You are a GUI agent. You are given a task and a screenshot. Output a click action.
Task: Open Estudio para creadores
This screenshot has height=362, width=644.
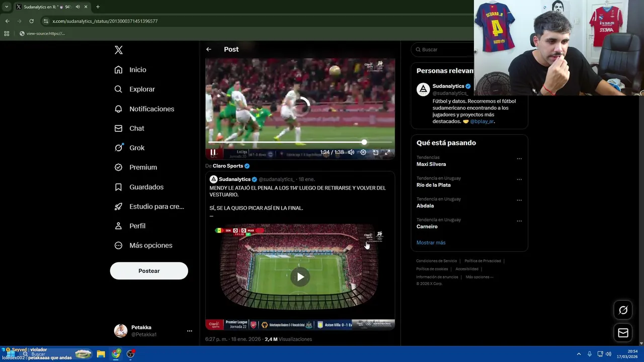[149, 206]
